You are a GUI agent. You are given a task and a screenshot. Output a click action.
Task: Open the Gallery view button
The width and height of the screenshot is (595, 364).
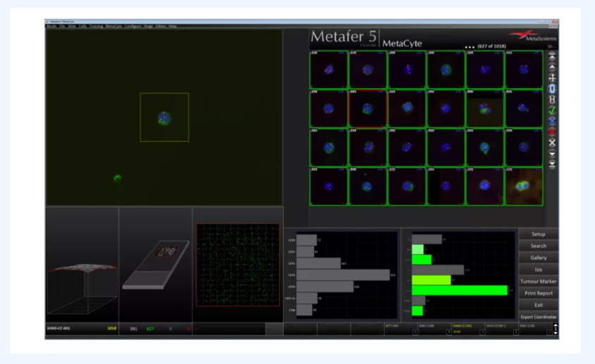point(538,258)
